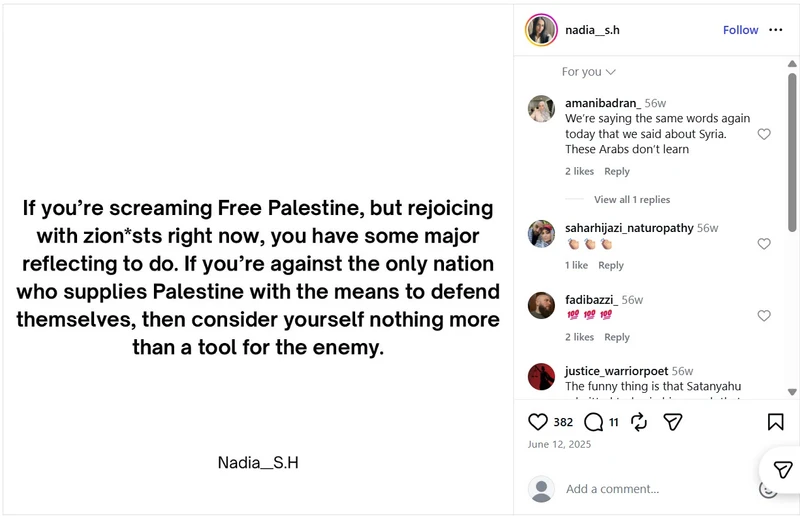Open floating messages send button
800x517 pixels.
782,469
